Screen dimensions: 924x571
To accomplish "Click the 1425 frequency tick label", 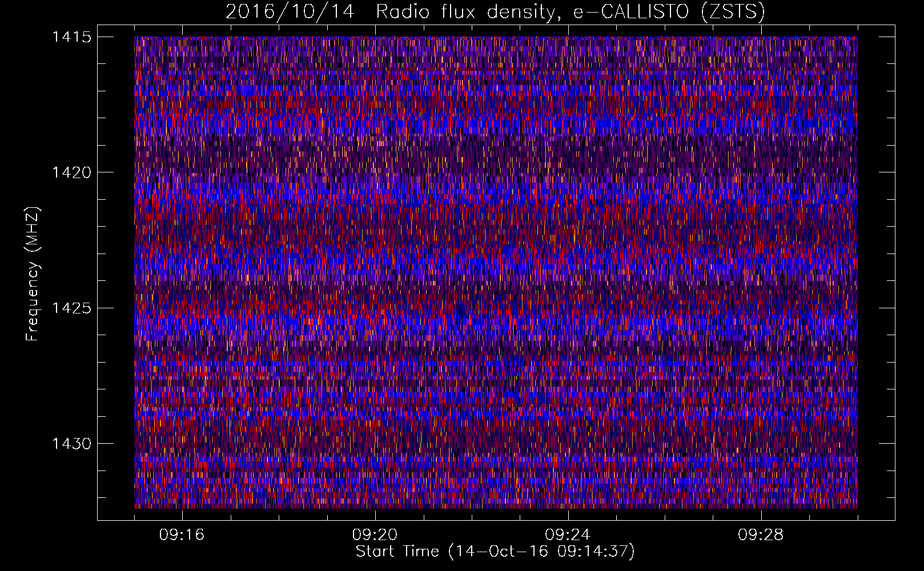I will coord(71,308).
